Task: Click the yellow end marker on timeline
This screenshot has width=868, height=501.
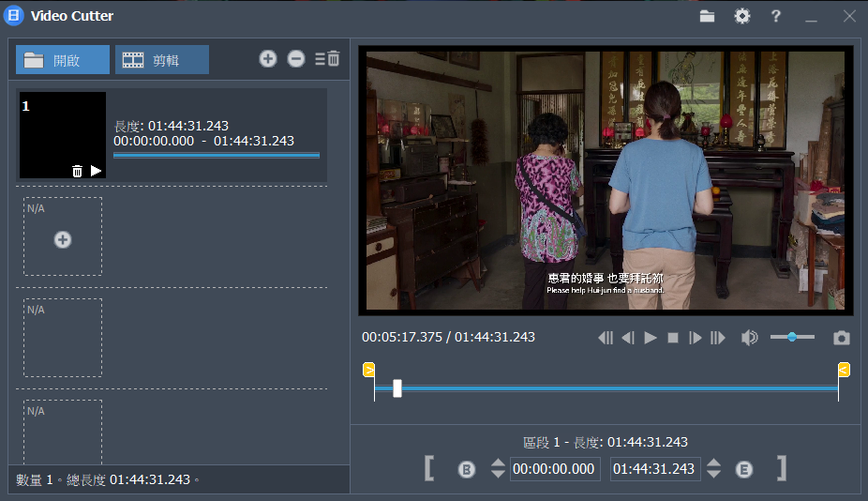Action: pyautogui.click(x=844, y=370)
